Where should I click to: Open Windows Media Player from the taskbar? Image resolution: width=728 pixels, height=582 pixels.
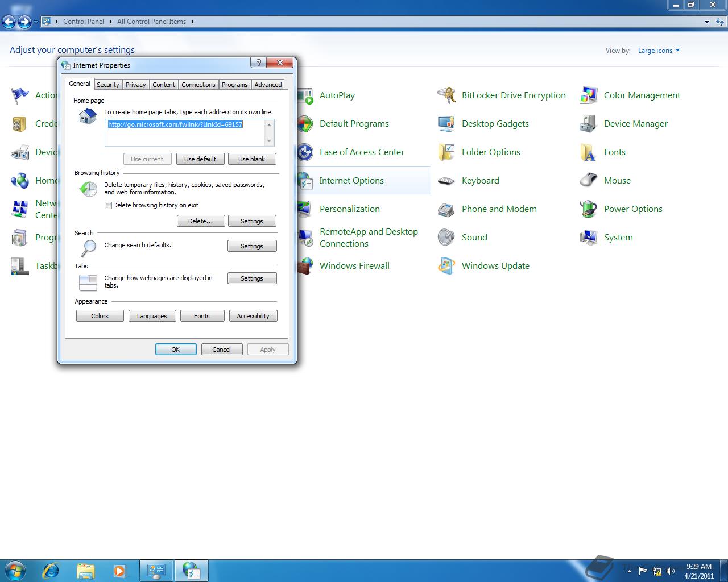[120, 571]
